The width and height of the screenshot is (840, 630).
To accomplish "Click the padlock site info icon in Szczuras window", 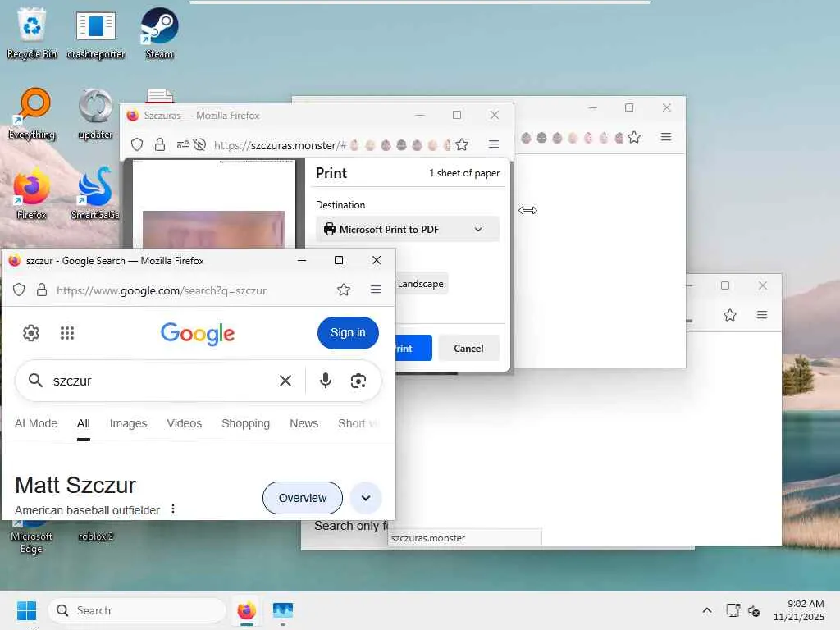I will click(160, 144).
